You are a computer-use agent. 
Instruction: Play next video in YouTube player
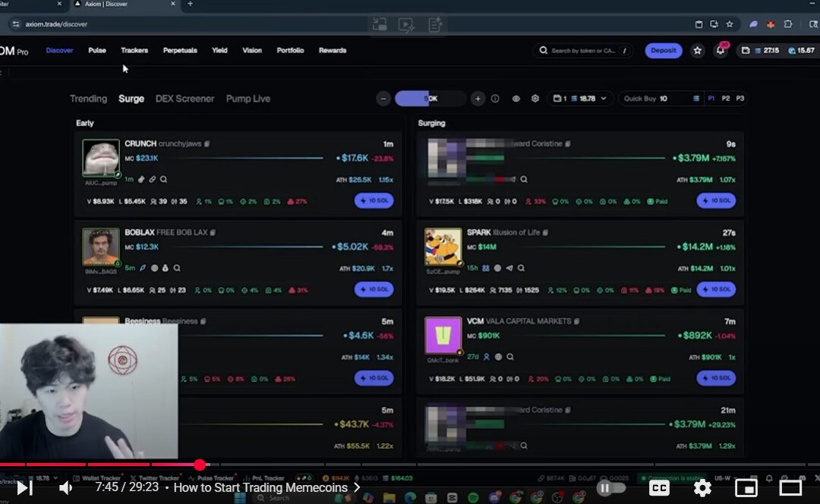[24, 488]
